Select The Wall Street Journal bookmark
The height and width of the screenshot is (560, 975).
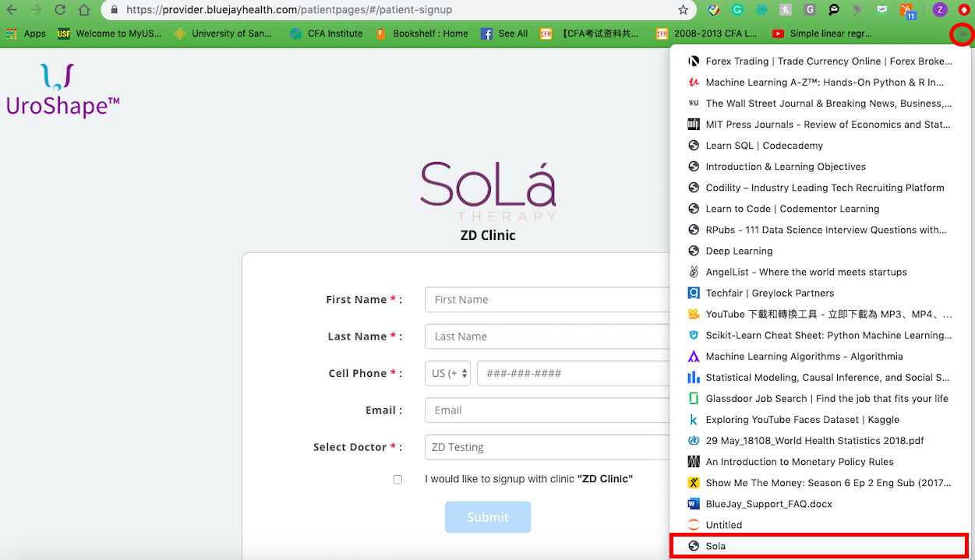pos(820,103)
